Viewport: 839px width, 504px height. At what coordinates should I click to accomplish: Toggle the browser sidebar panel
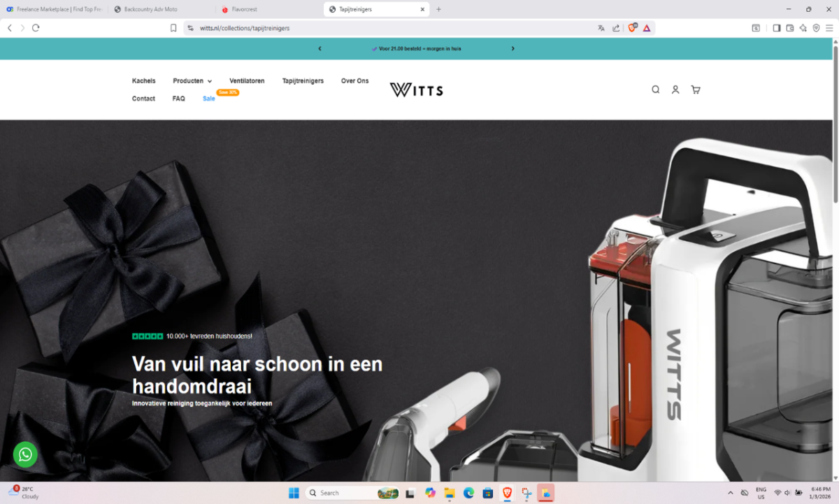point(776,28)
